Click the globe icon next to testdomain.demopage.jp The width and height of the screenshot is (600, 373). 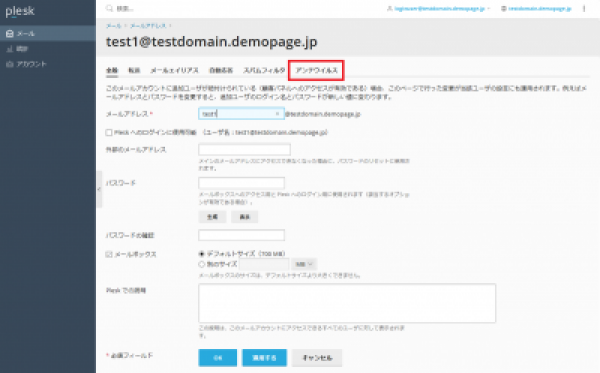[504, 8]
